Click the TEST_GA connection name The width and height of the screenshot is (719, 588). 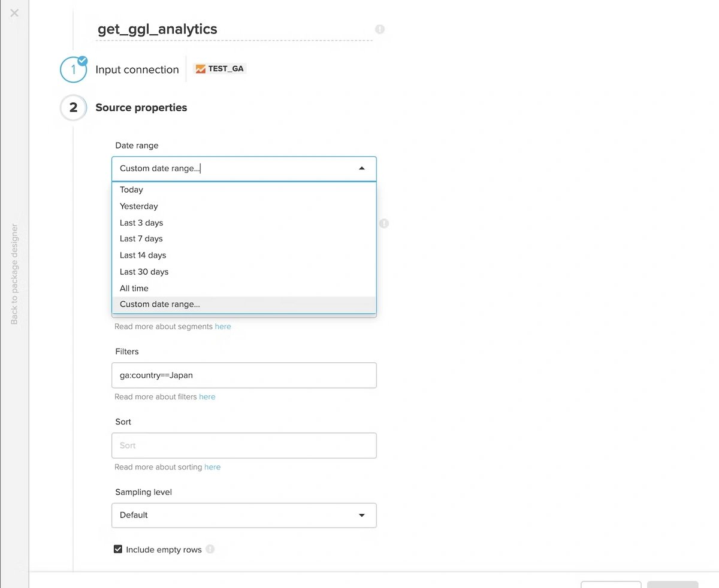[x=226, y=69]
